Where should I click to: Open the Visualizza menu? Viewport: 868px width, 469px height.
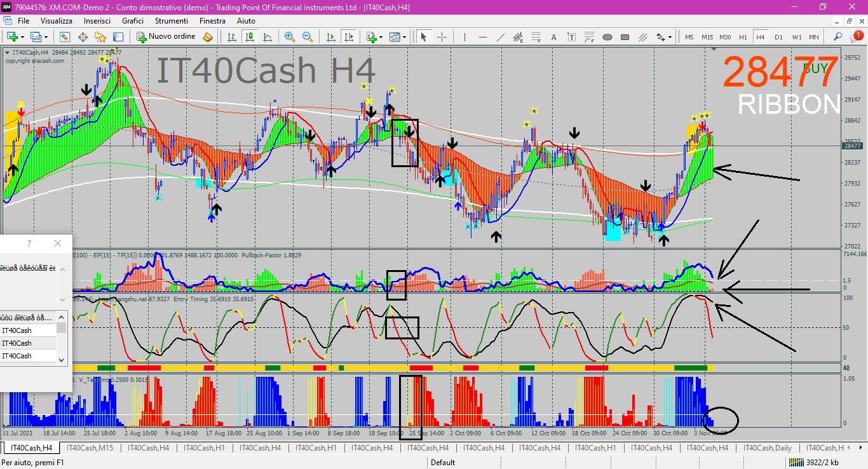[57, 21]
